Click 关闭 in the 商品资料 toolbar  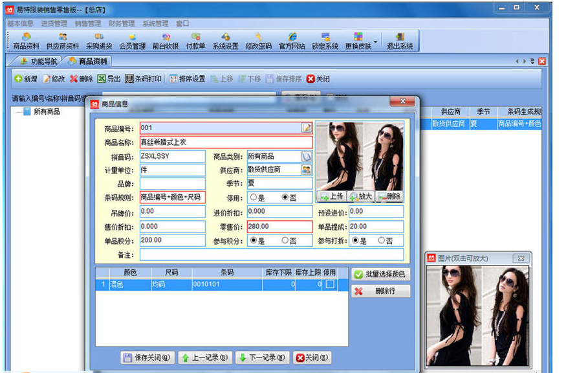(318, 79)
